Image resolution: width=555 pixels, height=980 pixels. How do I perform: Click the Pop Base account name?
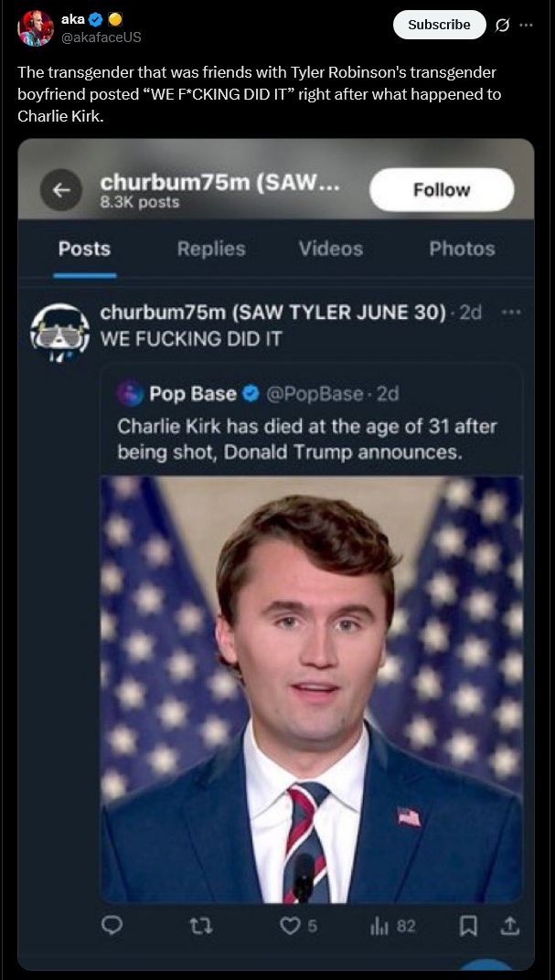click(x=193, y=393)
